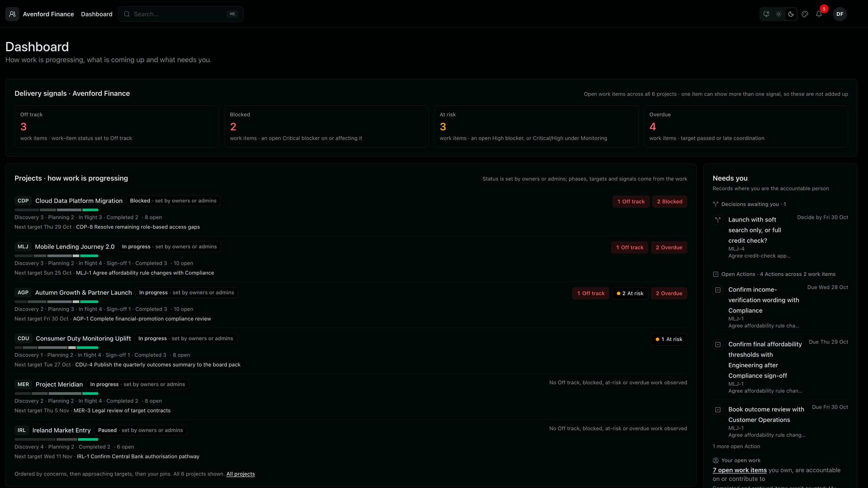Switch to dark theme moon icon
Screen dimensions: 868x488
(x=791, y=14)
